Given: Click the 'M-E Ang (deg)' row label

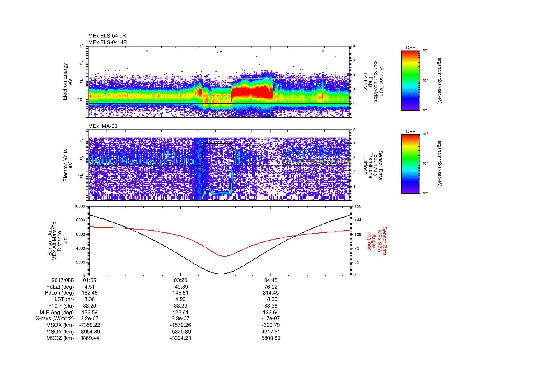Looking at the screenshot, I should tap(57, 312).
